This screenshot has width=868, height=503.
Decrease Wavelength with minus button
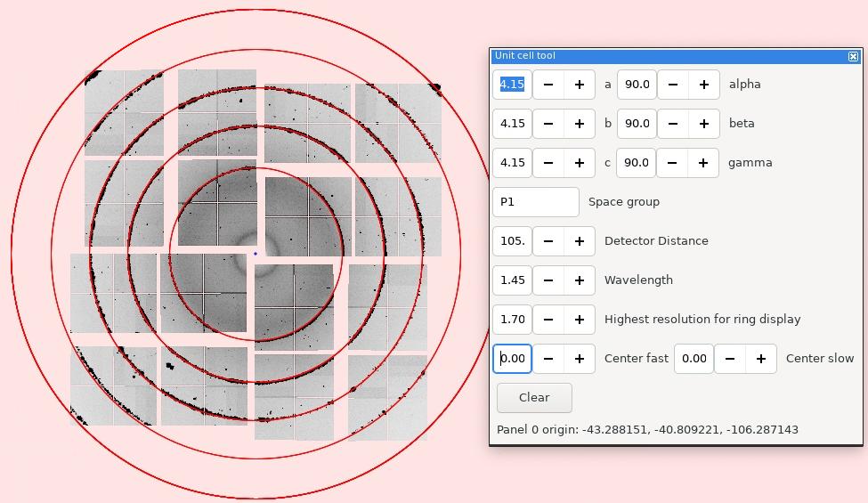click(548, 280)
